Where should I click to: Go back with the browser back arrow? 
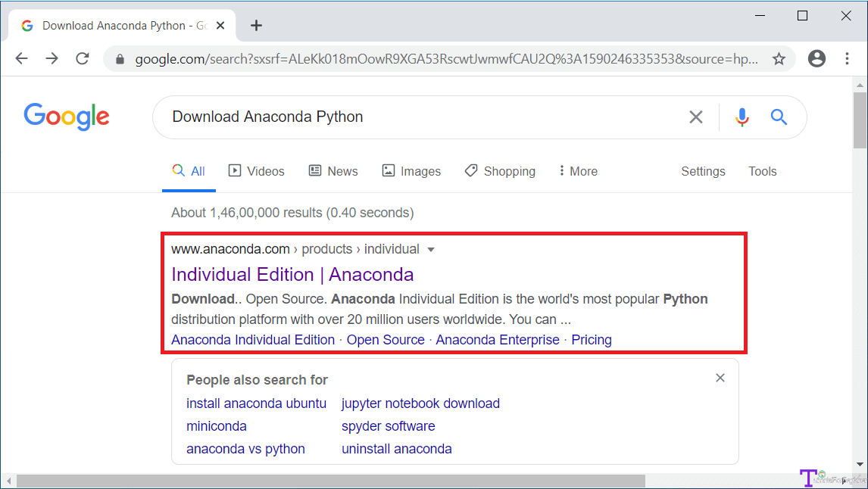[22, 58]
